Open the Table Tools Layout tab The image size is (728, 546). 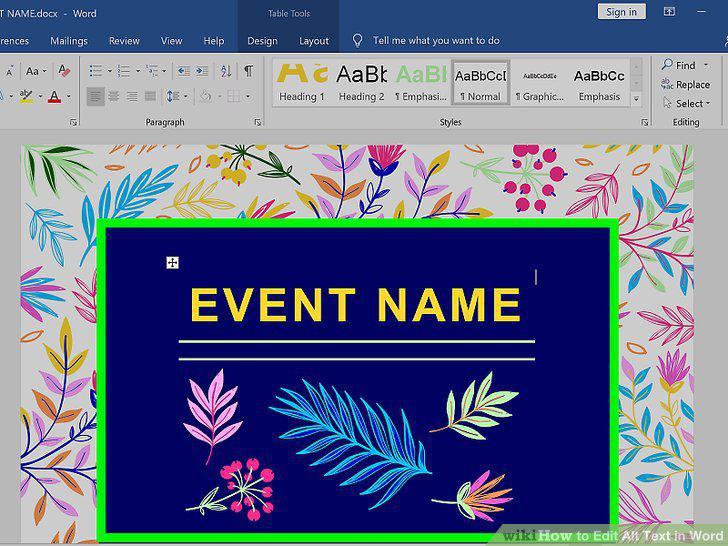click(314, 41)
